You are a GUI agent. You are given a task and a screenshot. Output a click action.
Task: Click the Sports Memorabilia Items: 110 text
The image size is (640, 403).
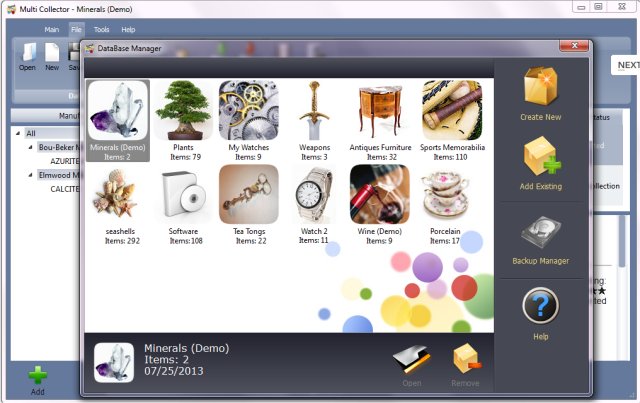[450, 157]
